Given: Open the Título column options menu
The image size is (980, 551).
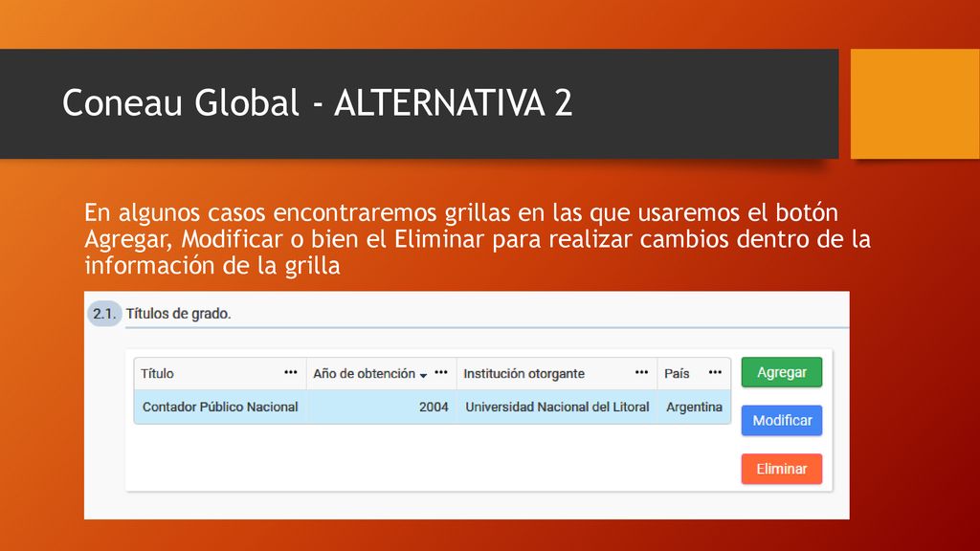Looking at the screenshot, I should [291, 372].
